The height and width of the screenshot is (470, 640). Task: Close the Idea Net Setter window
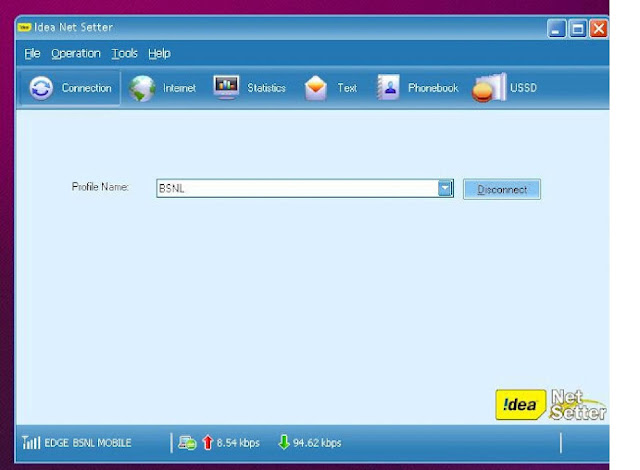[x=598, y=29]
